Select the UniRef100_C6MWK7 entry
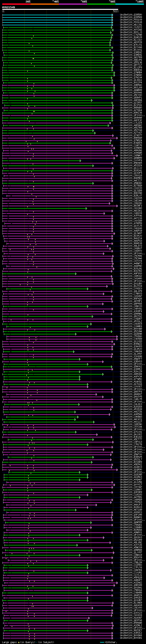Screen dimensions: 146x644 tap(131, 156)
